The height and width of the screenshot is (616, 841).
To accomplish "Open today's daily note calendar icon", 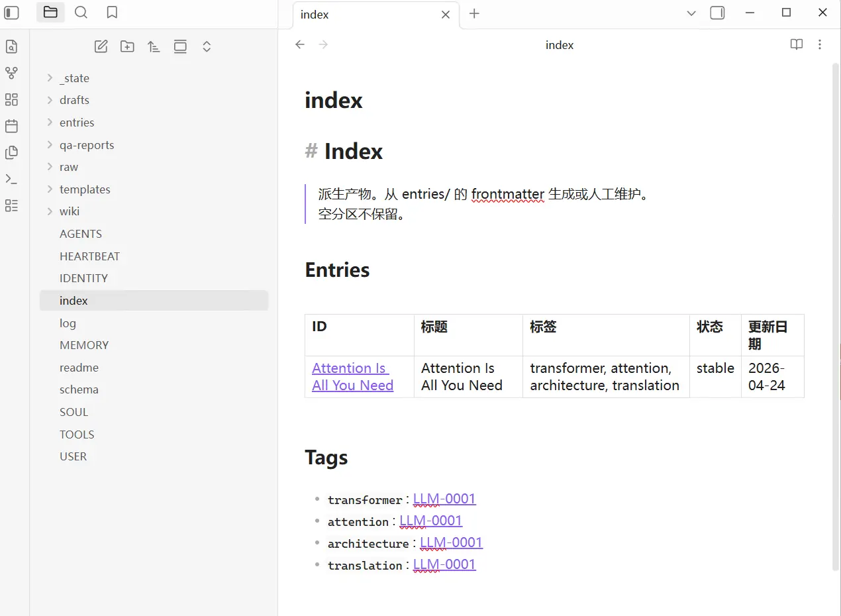I will tap(11, 126).
